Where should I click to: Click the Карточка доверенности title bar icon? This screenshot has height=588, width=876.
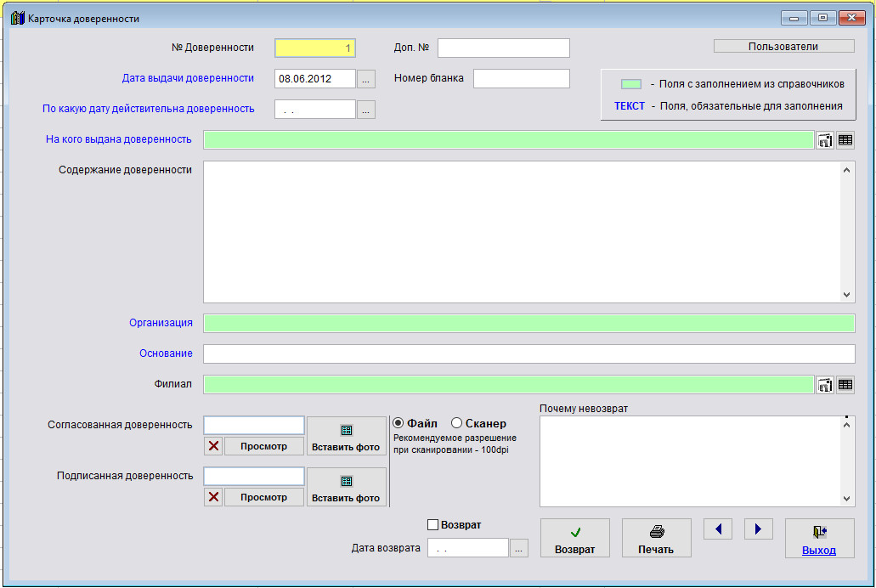pyautogui.click(x=17, y=19)
